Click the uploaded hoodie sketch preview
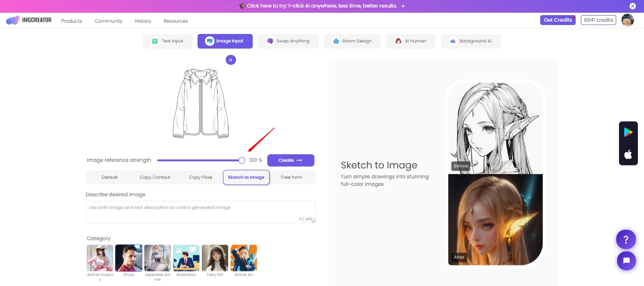This screenshot has width=644, height=286. point(201,103)
